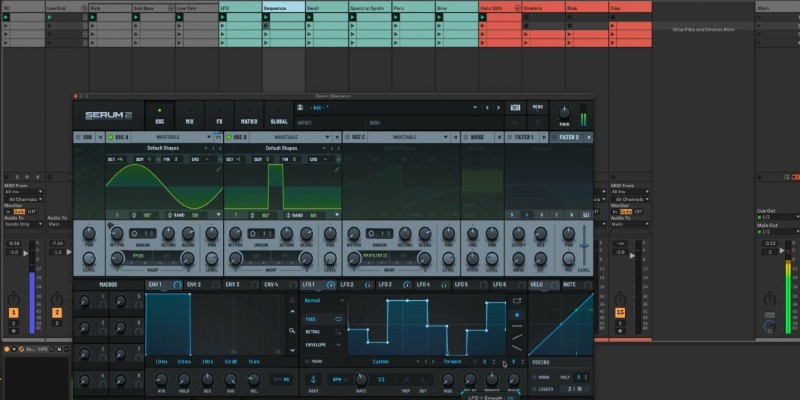
Task: Enable the NOISE oscillator
Action: (465, 137)
